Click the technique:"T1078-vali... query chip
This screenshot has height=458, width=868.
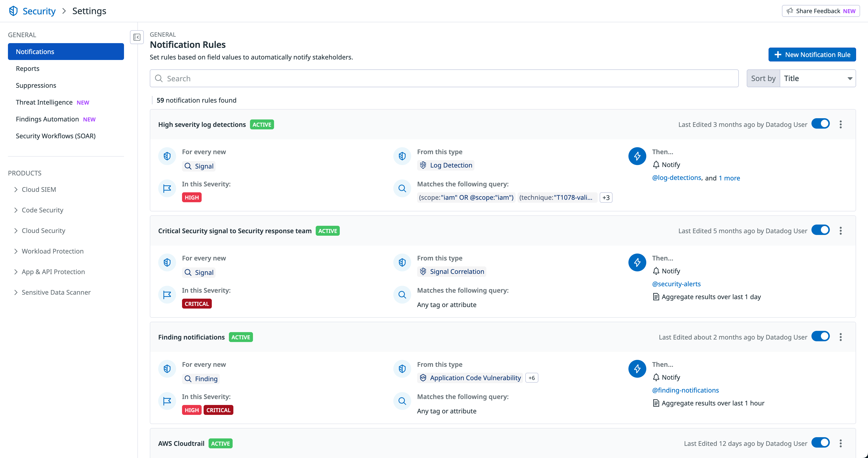coord(557,198)
